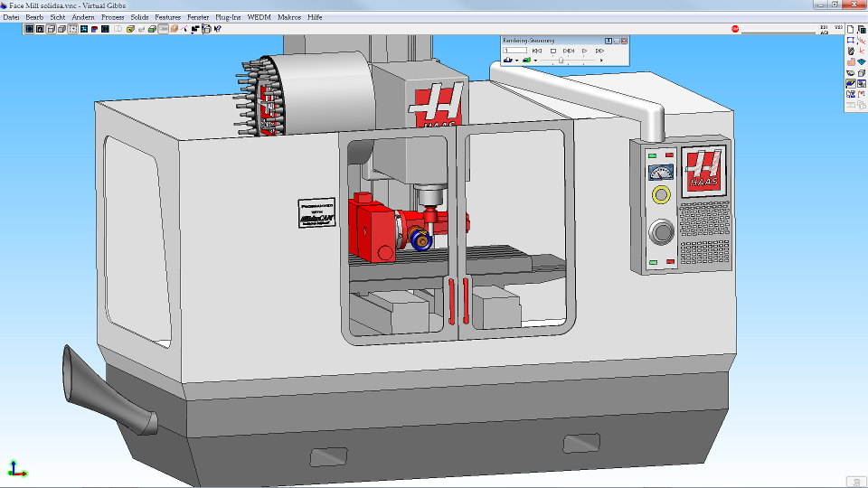Click the post-processor document palette icon
Screen dimensions: 868x488
pyautogui.click(x=850, y=94)
